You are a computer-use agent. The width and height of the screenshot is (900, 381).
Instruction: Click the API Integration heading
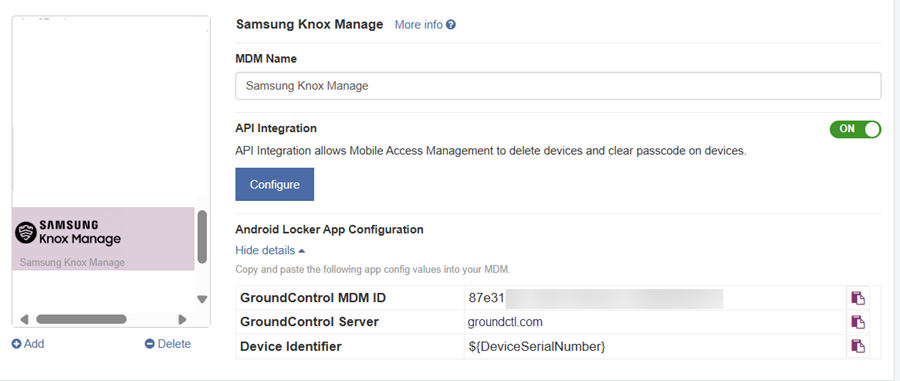click(276, 129)
